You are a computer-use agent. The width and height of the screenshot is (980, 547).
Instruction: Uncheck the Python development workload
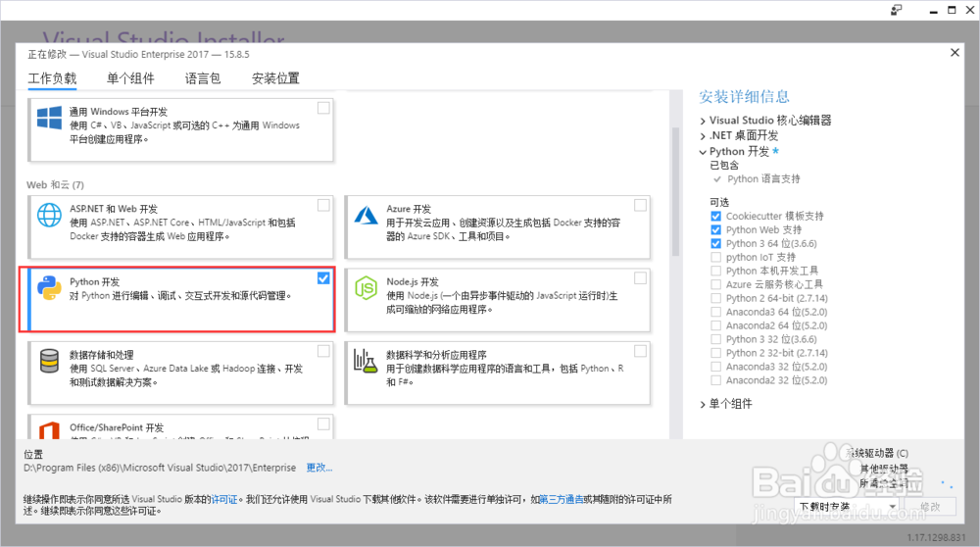point(323,278)
